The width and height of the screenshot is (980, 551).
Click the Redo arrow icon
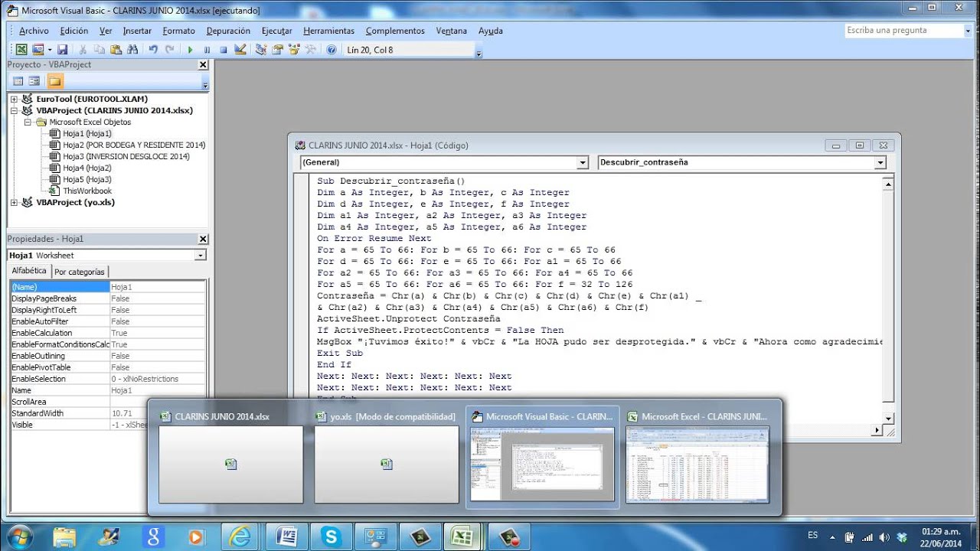click(169, 49)
